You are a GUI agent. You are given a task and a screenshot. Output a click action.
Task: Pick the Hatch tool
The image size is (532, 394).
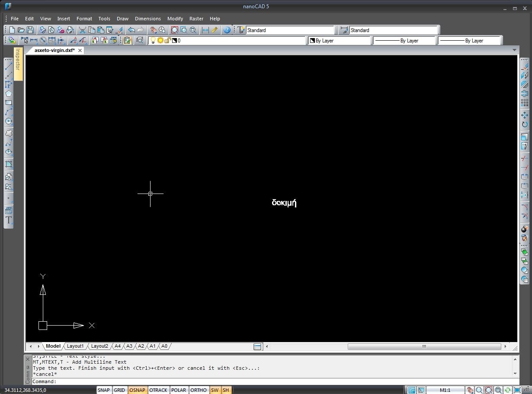(8, 165)
